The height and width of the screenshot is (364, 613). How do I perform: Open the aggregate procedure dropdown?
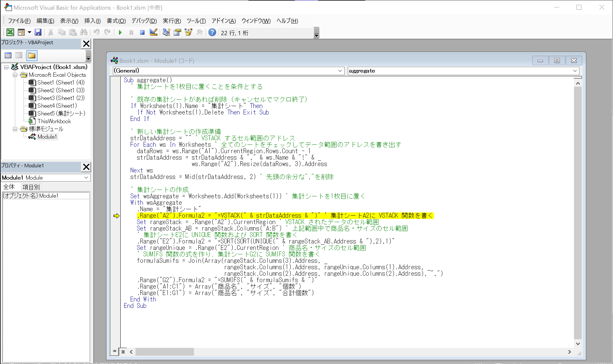(x=575, y=71)
